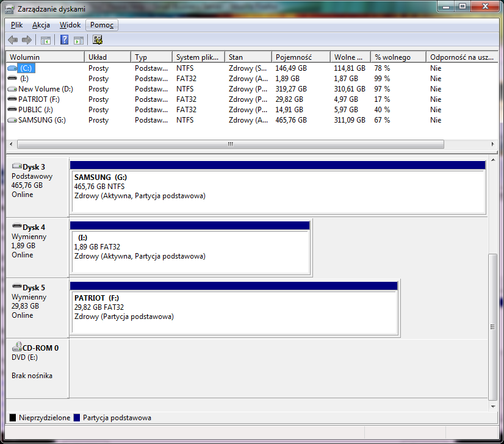Click the Dysk 4 removable disk icon
Image resolution: width=504 pixels, height=444 pixels.
pos(16,226)
